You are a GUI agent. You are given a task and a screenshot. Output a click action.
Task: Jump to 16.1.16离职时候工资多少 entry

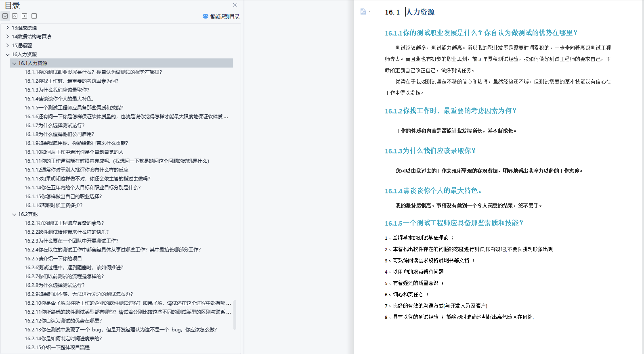54,205
